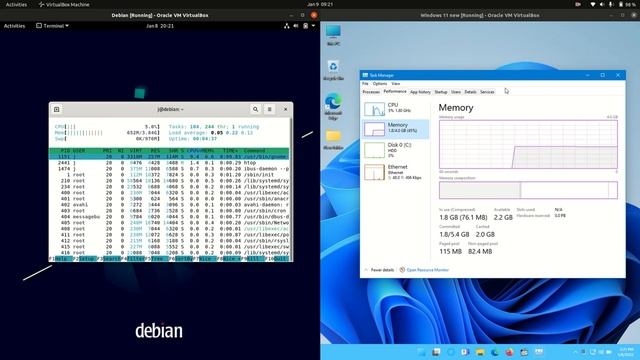Open the Recycle Bin desktop icon

[x=333, y=70]
